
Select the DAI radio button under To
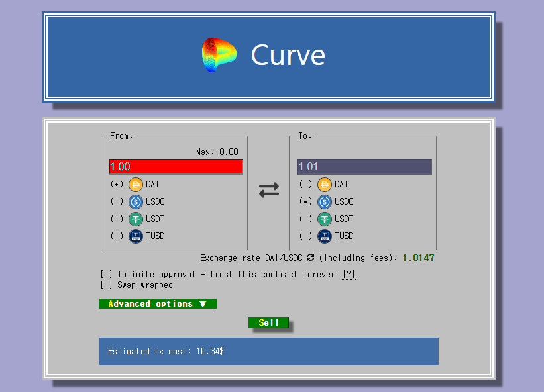pos(305,184)
